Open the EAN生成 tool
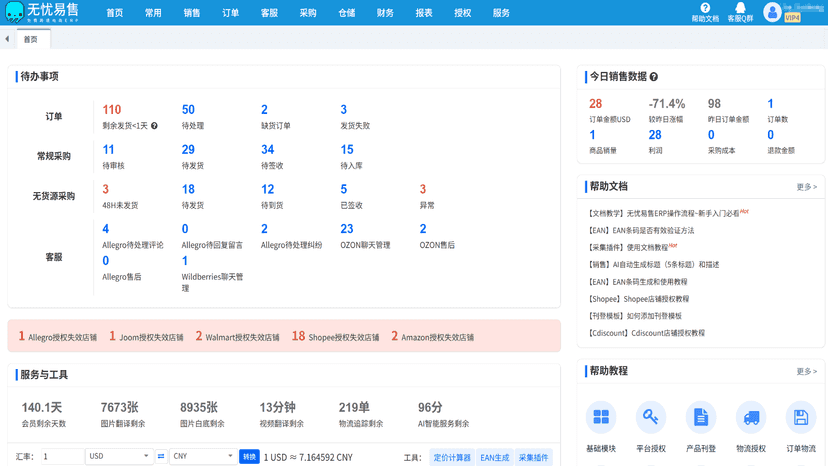Screen dimensions: 828x466 tap(495, 458)
